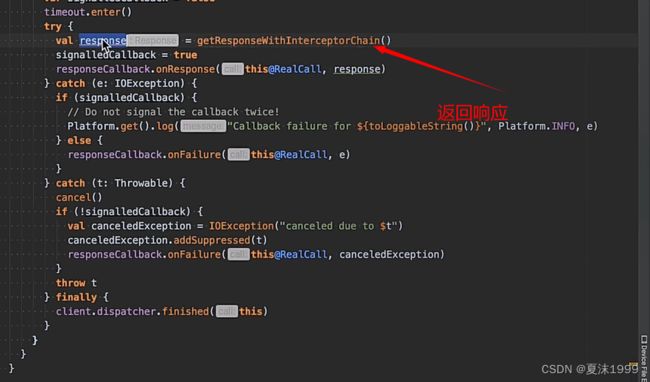
Task: Click 'val canceledException' declaration
Action: (x=129, y=226)
